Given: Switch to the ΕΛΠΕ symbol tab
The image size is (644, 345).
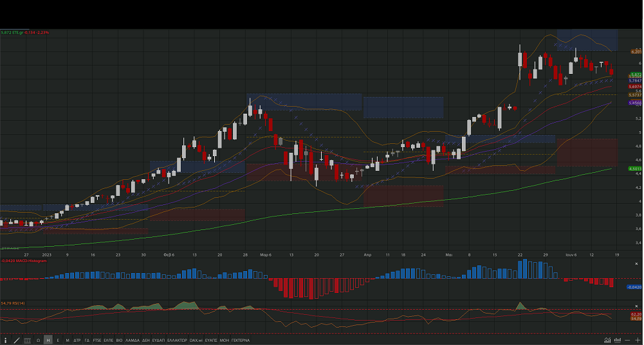Looking at the screenshot, I should pyautogui.click(x=109, y=340).
